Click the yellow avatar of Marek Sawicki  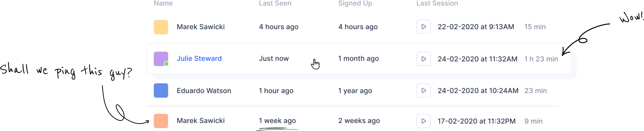click(x=161, y=27)
